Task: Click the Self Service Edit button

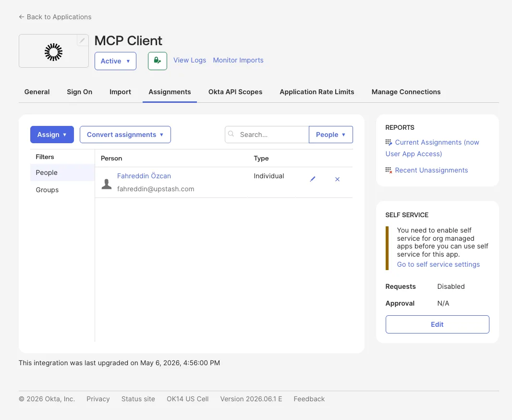Action: (x=437, y=324)
